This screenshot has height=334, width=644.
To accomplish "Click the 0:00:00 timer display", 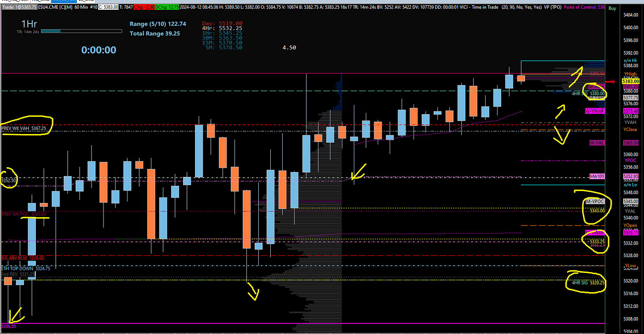I will [x=99, y=50].
